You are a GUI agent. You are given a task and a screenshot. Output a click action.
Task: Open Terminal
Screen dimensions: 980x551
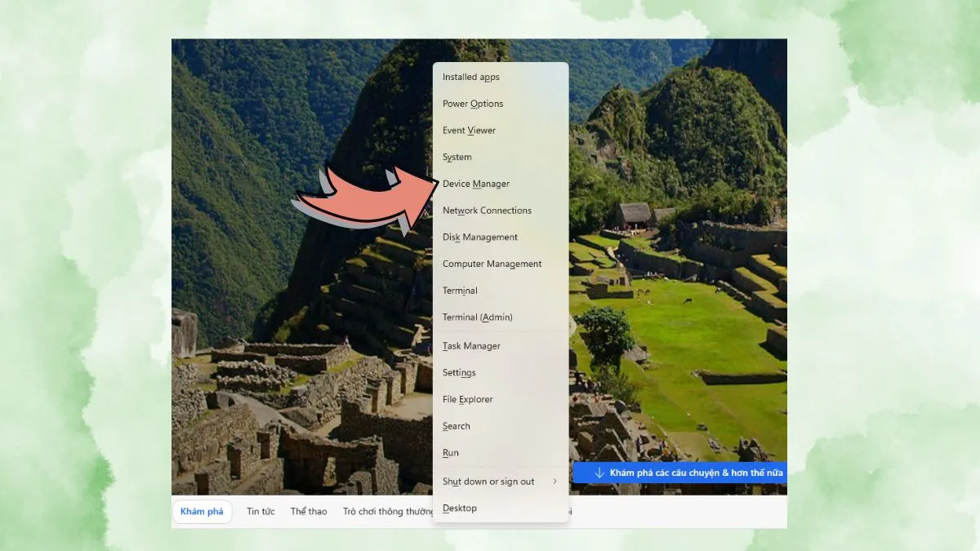point(460,290)
